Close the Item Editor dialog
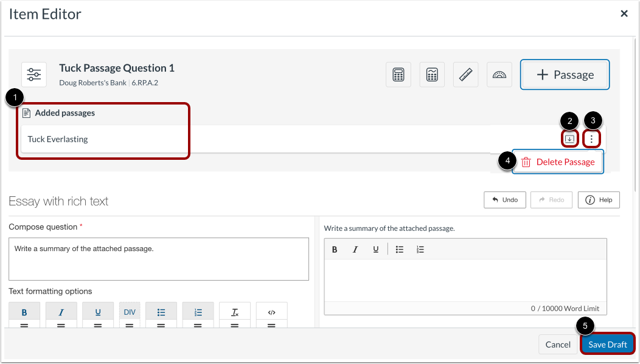 click(x=624, y=14)
